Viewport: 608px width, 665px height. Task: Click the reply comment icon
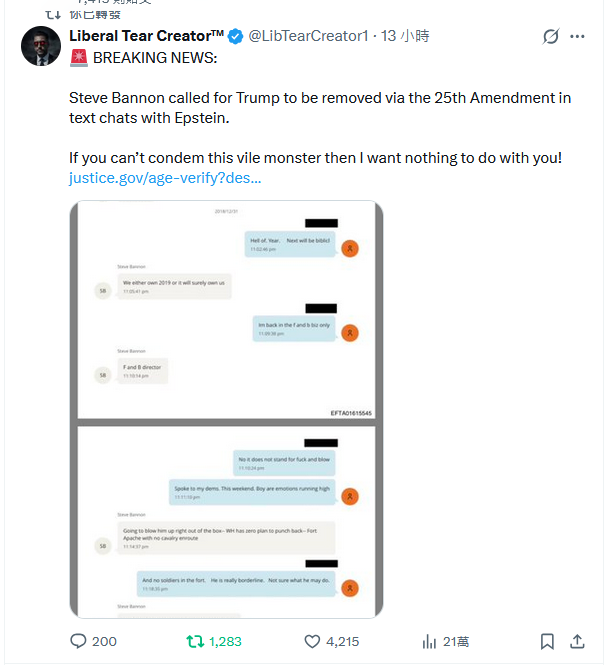click(79, 641)
